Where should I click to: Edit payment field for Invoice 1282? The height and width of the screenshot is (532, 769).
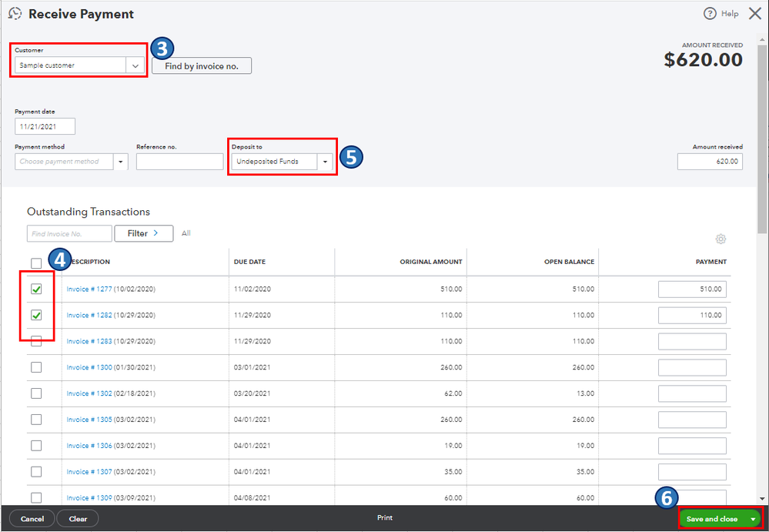[x=692, y=316]
